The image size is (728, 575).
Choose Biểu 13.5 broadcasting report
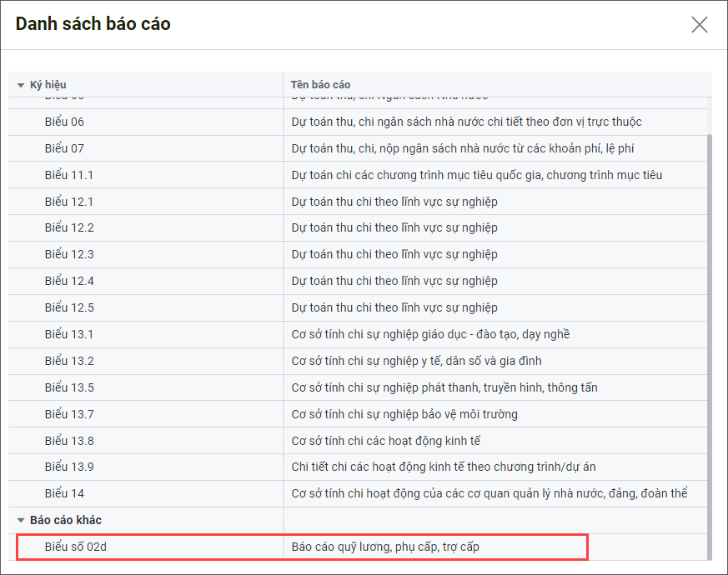[x=69, y=387]
